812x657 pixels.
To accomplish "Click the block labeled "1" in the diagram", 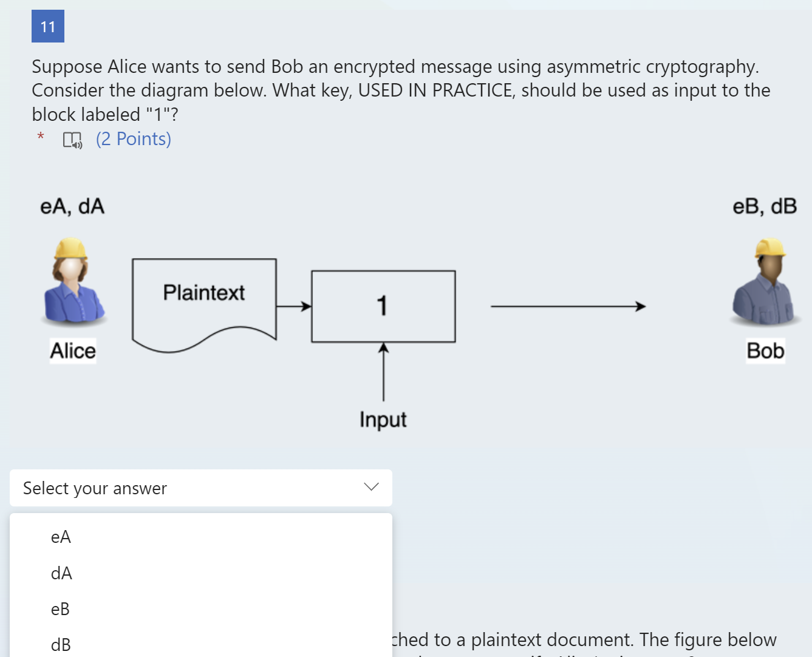I will coord(383,305).
